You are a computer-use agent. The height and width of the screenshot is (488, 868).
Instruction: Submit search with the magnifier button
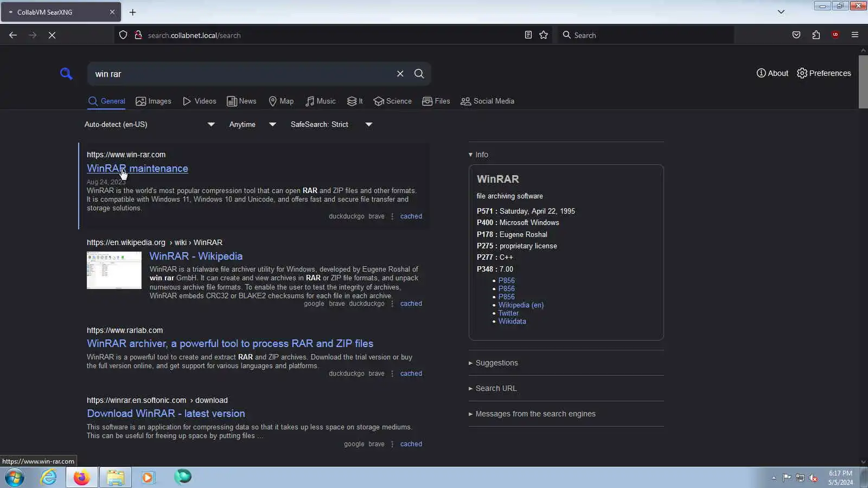419,74
